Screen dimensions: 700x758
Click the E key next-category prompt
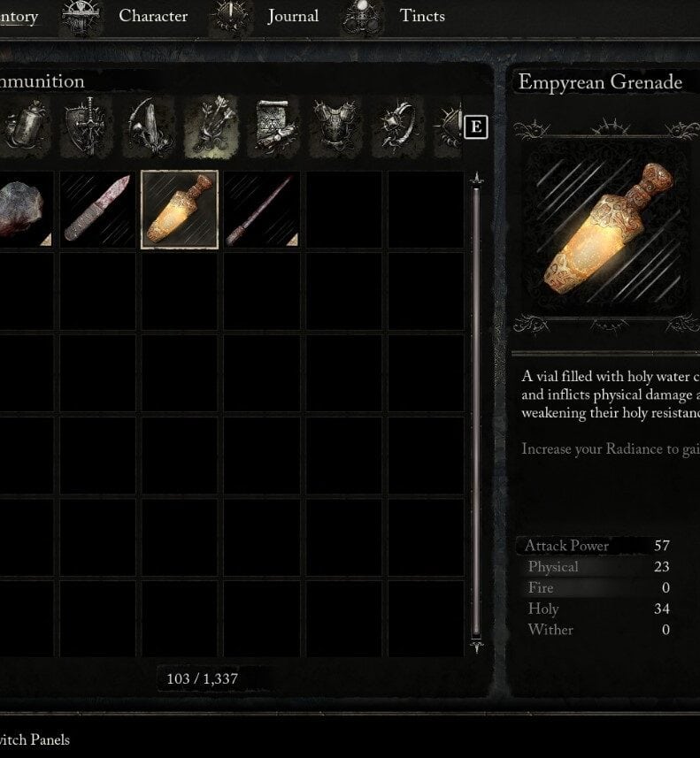pos(475,127)
